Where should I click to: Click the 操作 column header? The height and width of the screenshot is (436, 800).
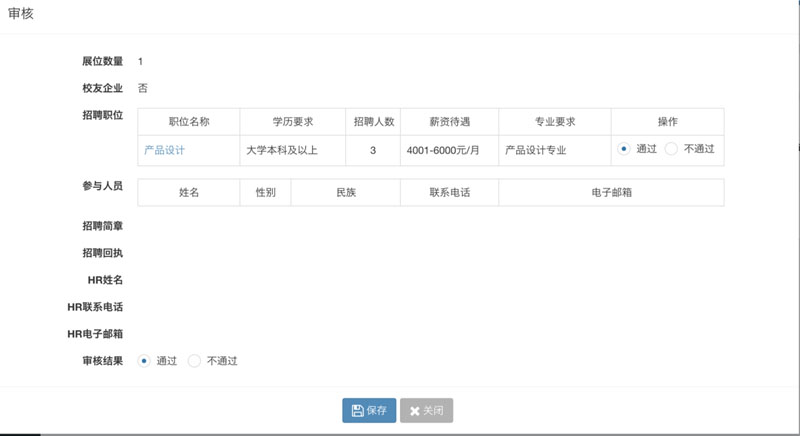click(x=667, y=122)
